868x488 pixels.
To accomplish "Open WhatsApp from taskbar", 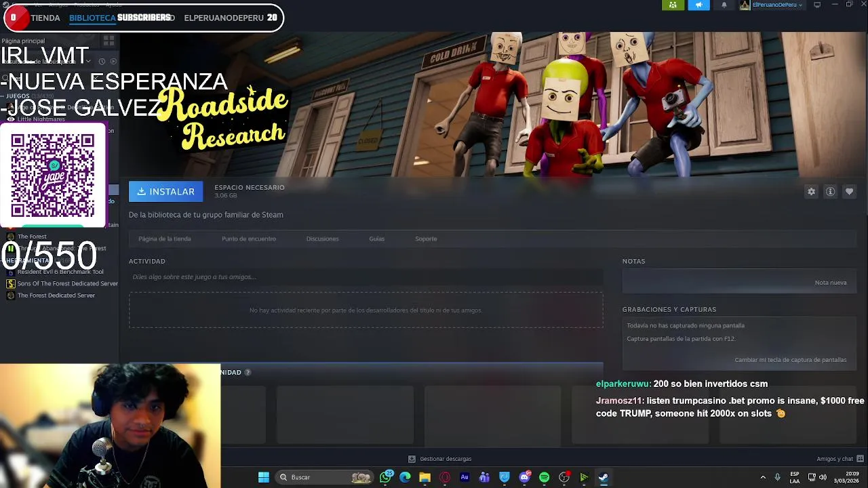I will (x=387, y=477).
